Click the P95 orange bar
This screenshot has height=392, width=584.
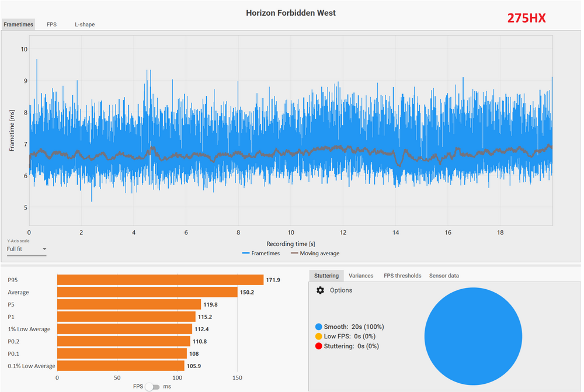click(x=160, y=280)
